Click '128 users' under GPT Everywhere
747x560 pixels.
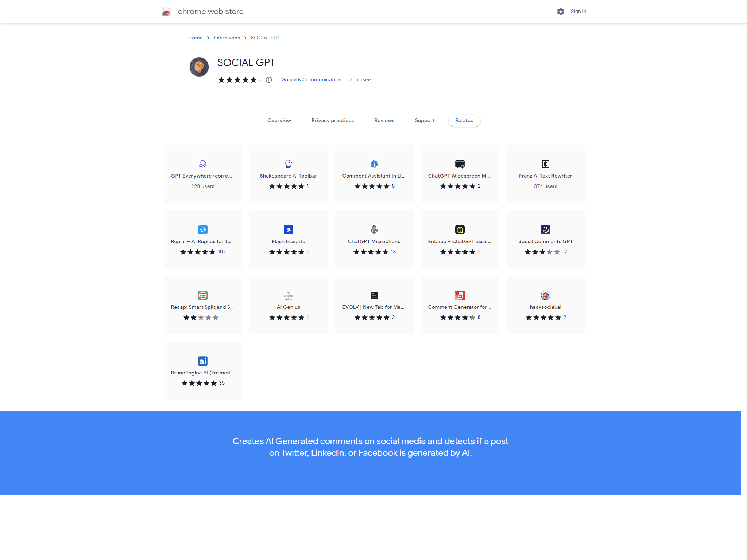(203, 187)
